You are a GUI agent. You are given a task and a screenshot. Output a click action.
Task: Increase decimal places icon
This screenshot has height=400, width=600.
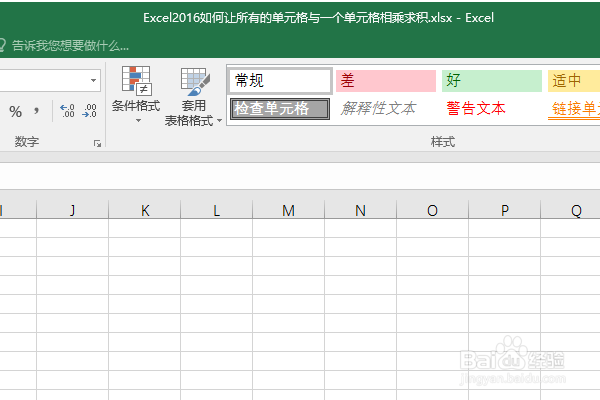point(67,111)
